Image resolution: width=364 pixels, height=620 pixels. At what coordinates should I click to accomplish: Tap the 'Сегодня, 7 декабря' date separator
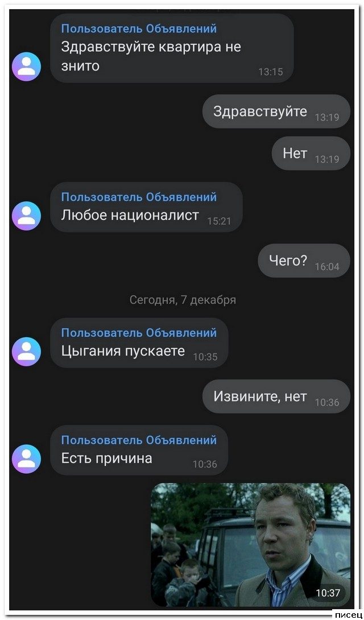click(183, 300)
